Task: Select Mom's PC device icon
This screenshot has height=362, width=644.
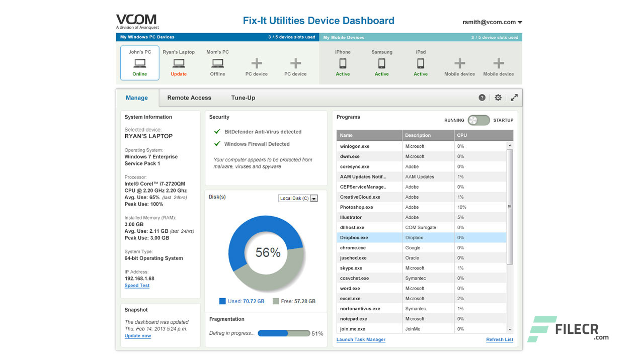Action: pos(217,63)
